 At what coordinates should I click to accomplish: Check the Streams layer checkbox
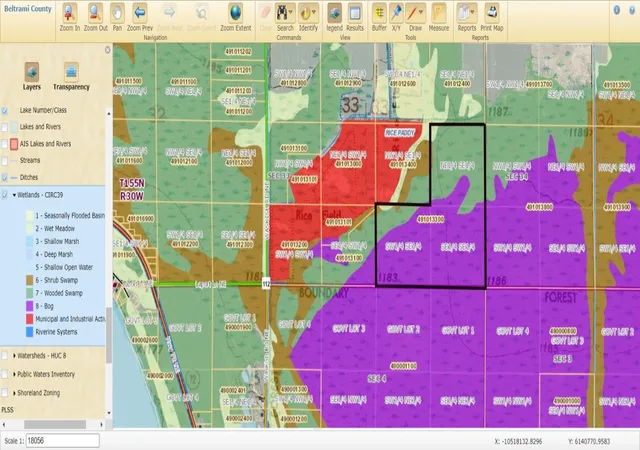5,161
